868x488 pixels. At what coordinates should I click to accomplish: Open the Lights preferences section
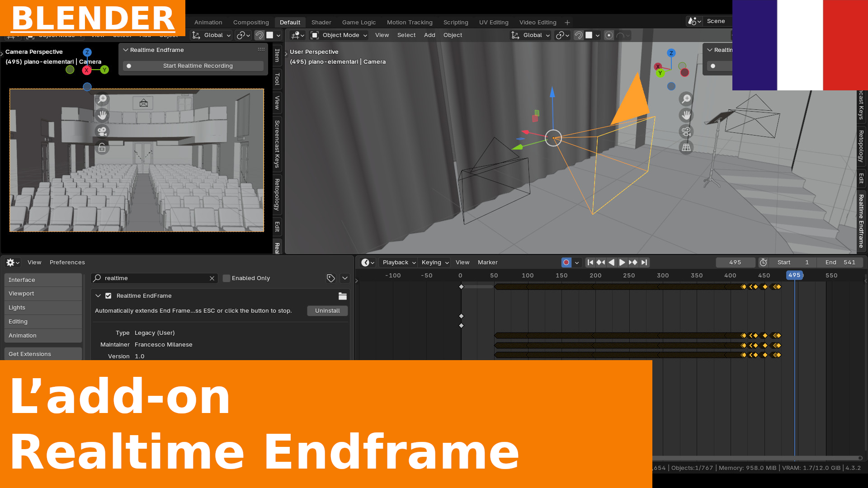click(43, 308)
